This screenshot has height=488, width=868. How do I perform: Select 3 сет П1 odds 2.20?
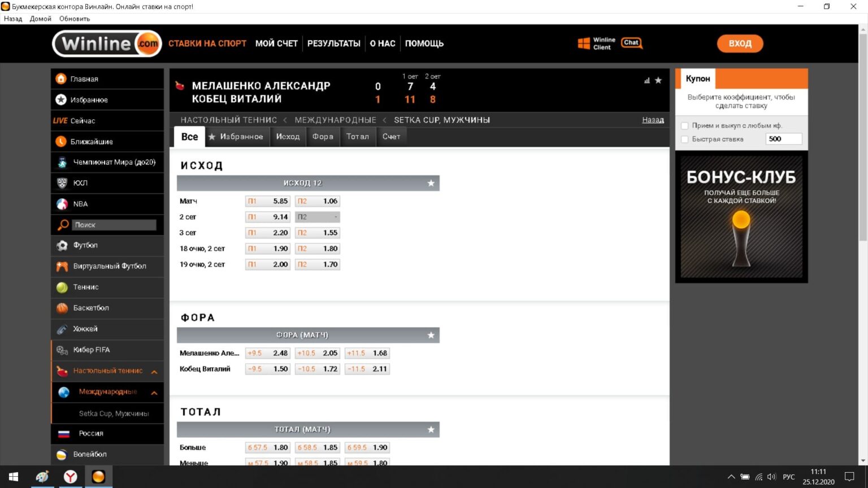click(268, 233)
